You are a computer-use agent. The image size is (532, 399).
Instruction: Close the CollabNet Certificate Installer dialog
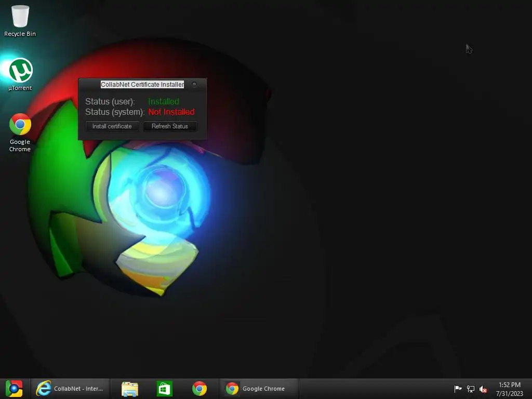point(194,84)
